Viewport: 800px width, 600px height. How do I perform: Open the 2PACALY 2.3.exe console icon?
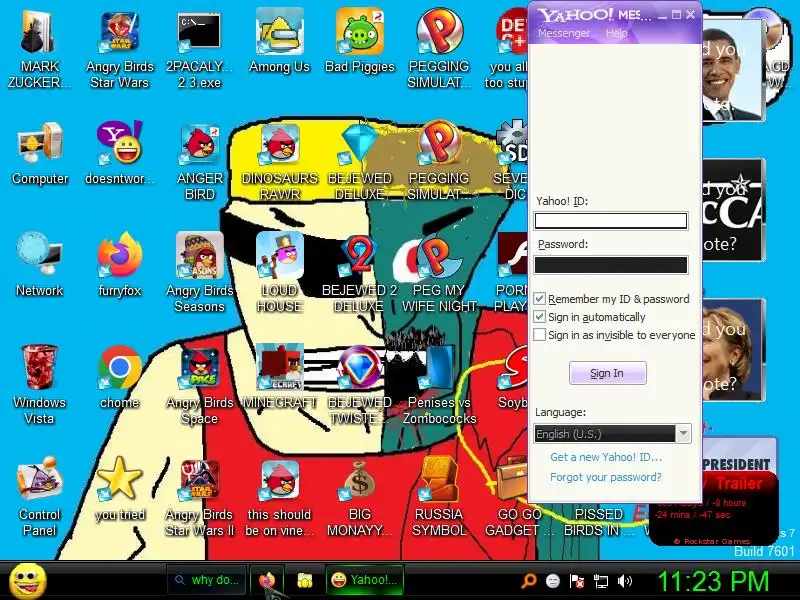click(x=199, y=48)
